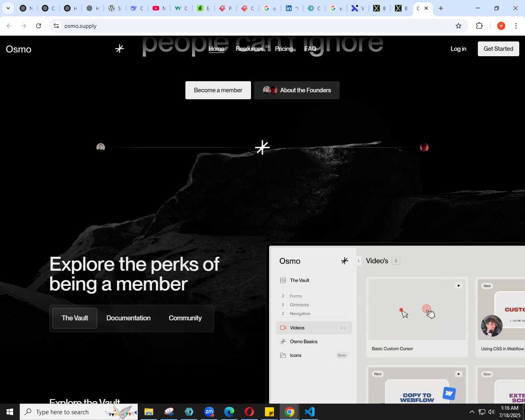Click the Forms sidebar entry

[296, 296]
